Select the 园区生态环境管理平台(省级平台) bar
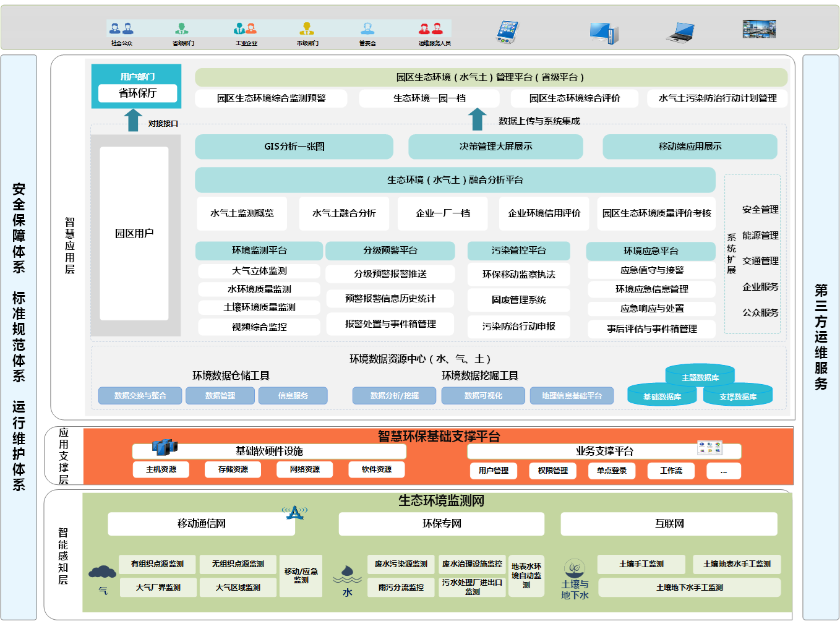This screenshot has width=840, height=621. click(491, 77)
